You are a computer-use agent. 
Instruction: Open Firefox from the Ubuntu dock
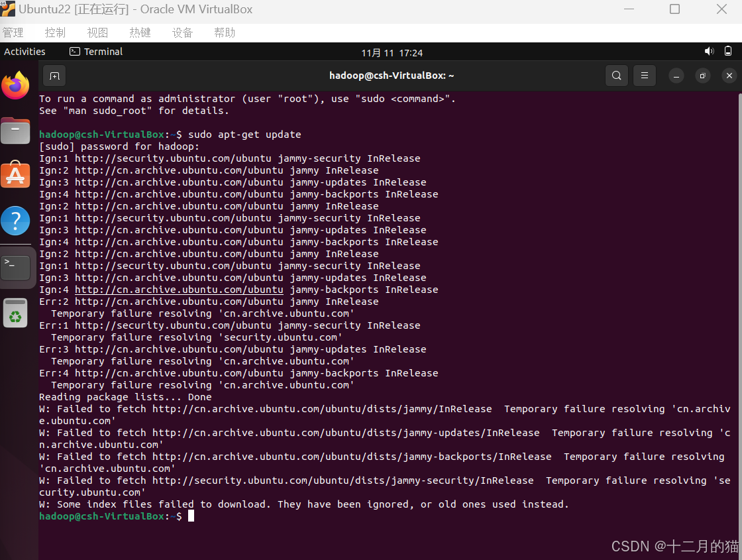(x=16, y=85)
